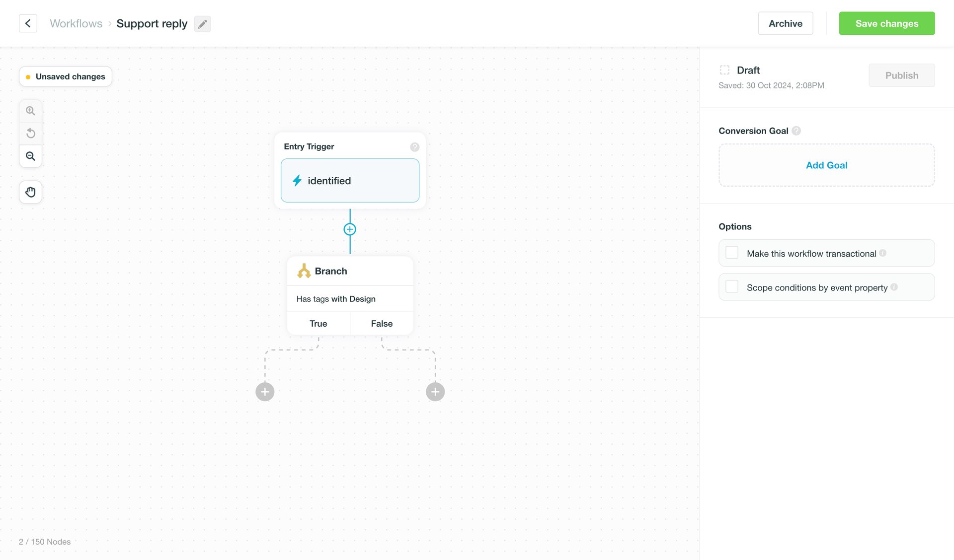Screen dimensions: 954x560
Task: Click Add Goal in the Conversion Goal section
Action: pyautogui.click(x=826, y=165)
